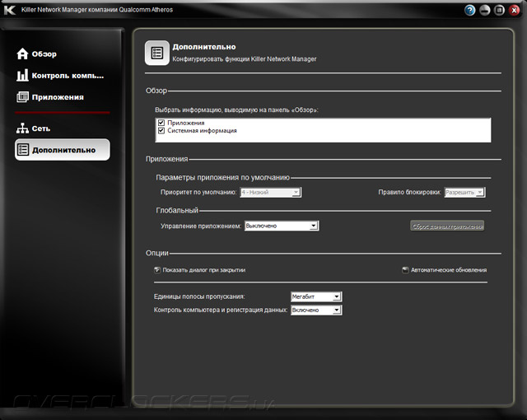Go to the Обзор section
The image size is (527, 420).
click(37, 54)
